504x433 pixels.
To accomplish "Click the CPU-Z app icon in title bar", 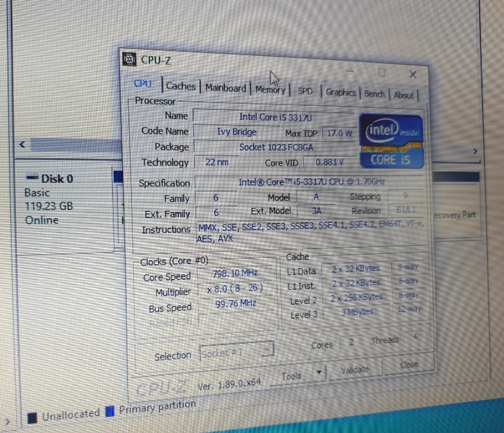I will pyautogui.click(x=129, y=59).
